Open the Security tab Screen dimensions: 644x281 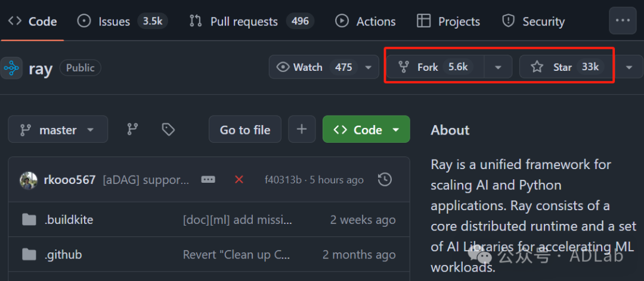(x=533, y=21)
